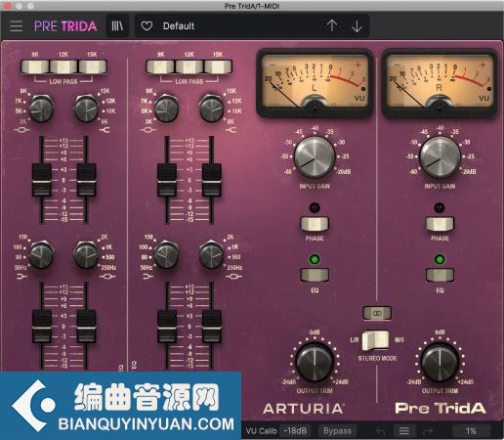
Task: Click left channel high-mid frequency knob 3K-9K
Action: pyautogui.click(x=41, y=109)
